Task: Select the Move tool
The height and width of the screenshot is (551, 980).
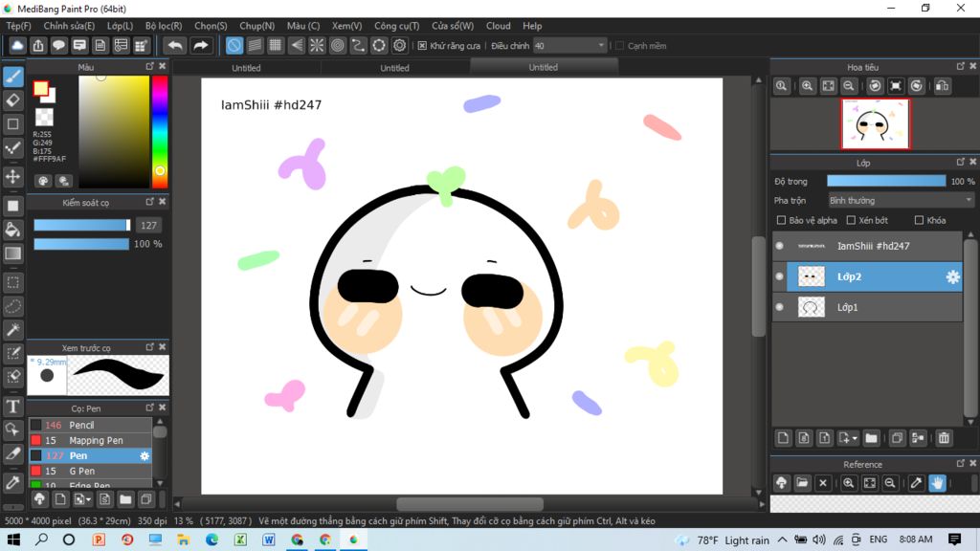Action: click(13, 177)
